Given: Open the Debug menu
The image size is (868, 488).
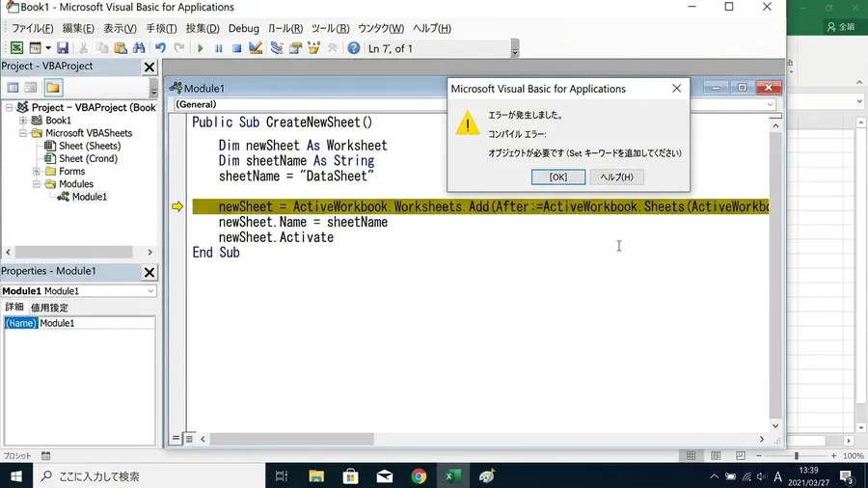Looking at the screenshot, I should [244, 28].
